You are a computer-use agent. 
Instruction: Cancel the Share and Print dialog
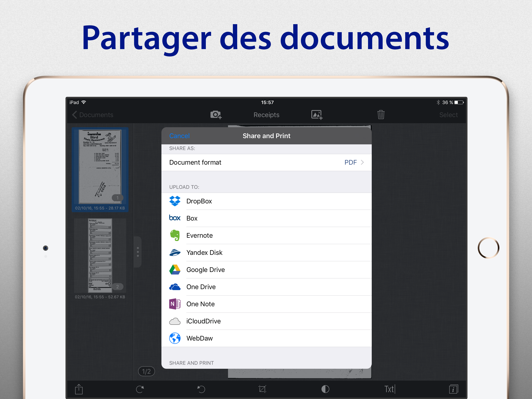[179, 136]
